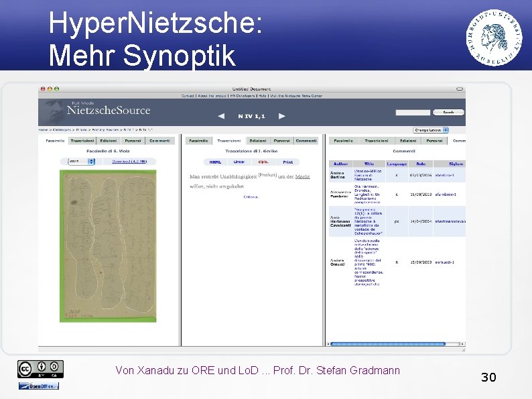Click the small blue link below transcription text
The height and width of the screenshot is (399, 532).
point(251,197)
